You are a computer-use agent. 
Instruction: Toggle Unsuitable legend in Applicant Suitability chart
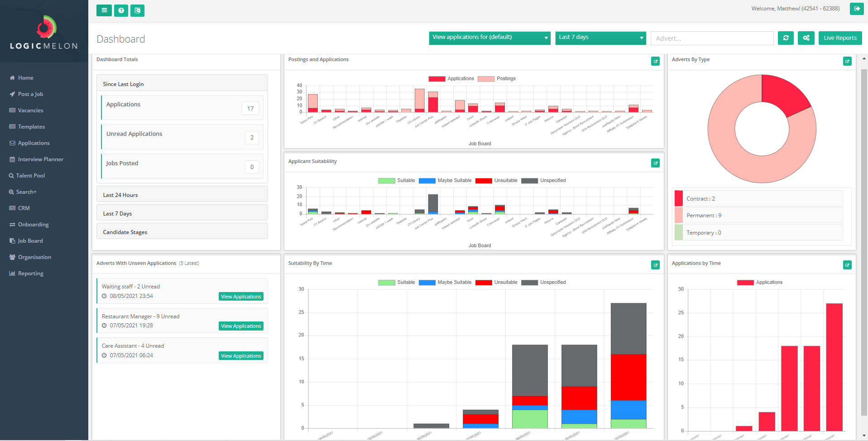(x=496, y=181)
